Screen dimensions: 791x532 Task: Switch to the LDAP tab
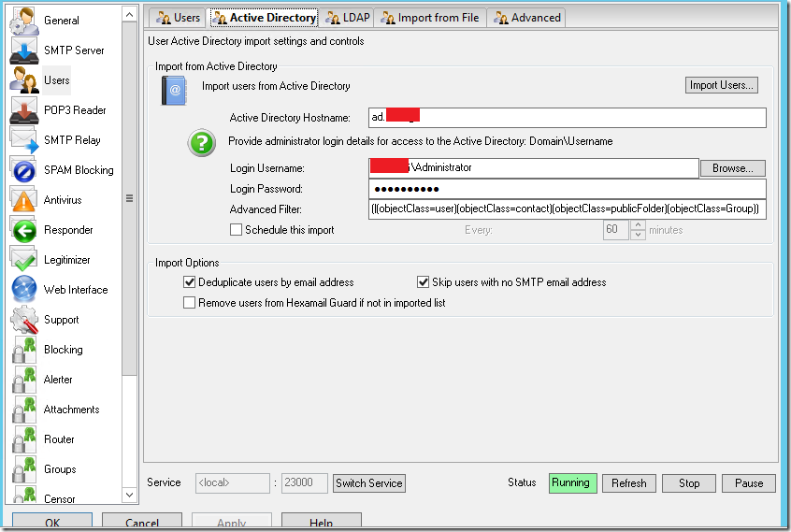point(347,18)
